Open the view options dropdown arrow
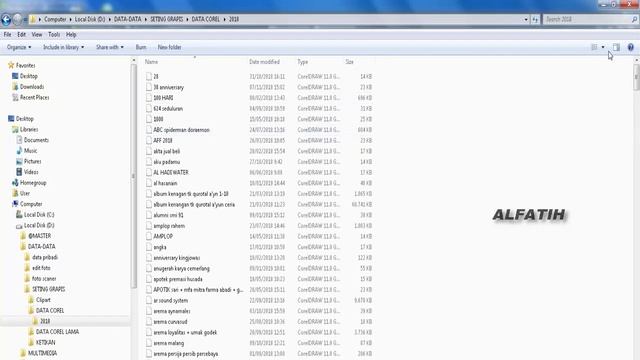Screen dimensions: 640x360 pos(603,47)
